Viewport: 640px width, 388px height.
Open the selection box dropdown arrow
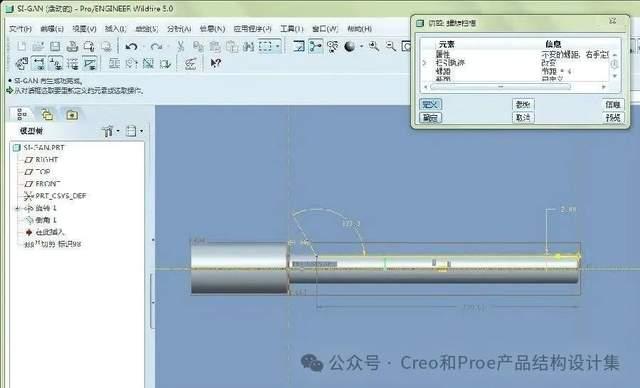(x=278, y=46)
